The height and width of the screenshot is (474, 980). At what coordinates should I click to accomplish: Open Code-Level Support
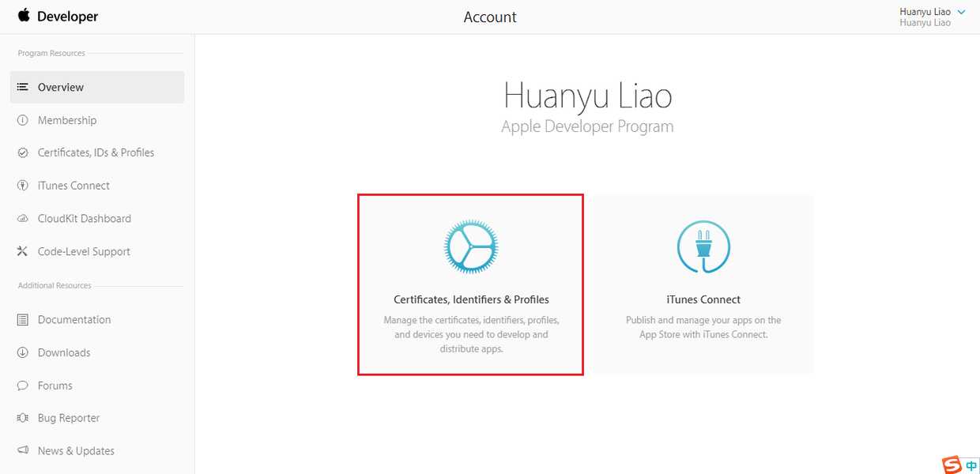pyautogui.click(x=84, y=251)
